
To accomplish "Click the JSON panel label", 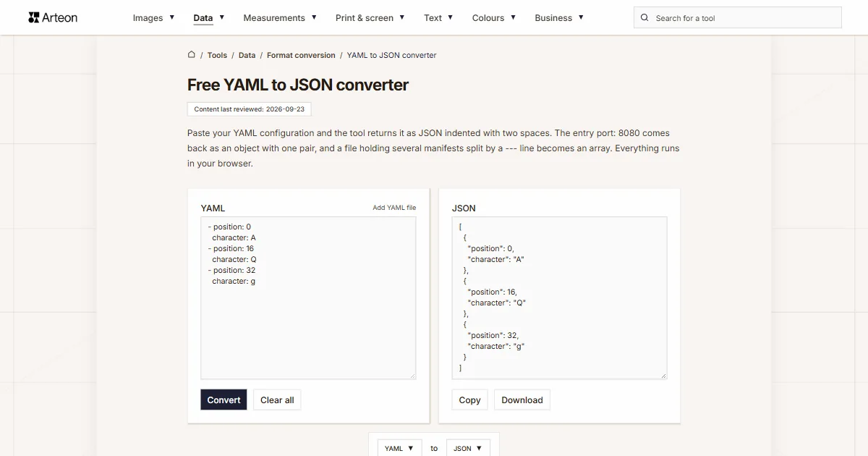I will (464, 208).
